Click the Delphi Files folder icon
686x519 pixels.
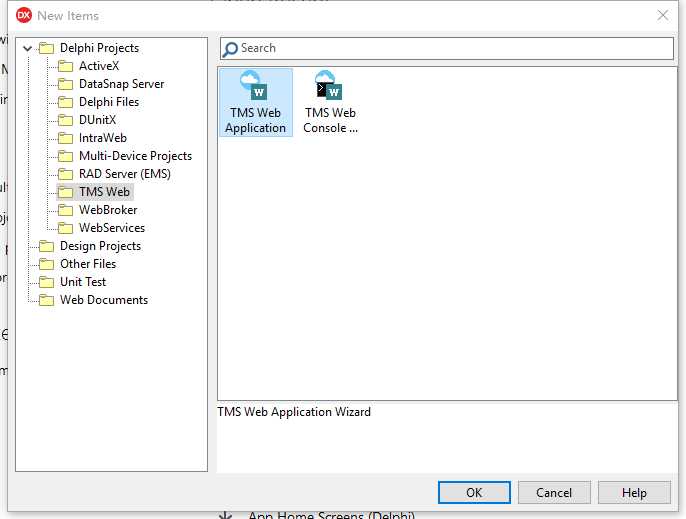click(66, 102)
